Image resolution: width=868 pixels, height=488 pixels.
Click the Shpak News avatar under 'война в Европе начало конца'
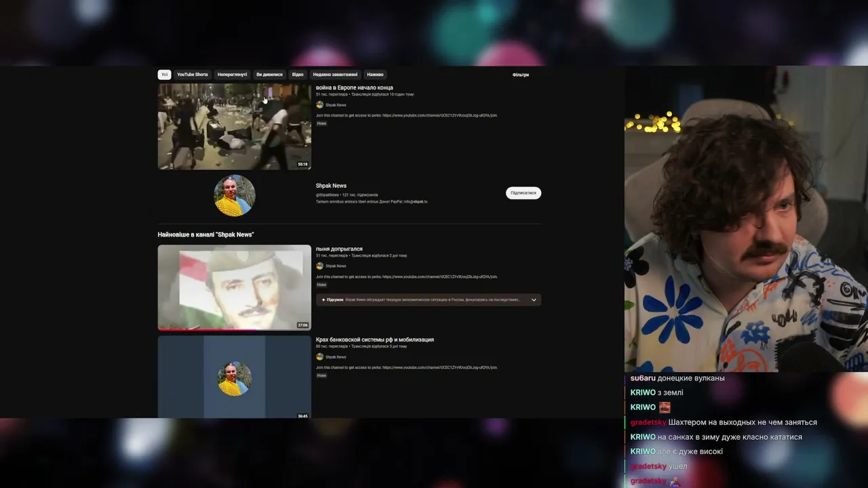point(319,105)
